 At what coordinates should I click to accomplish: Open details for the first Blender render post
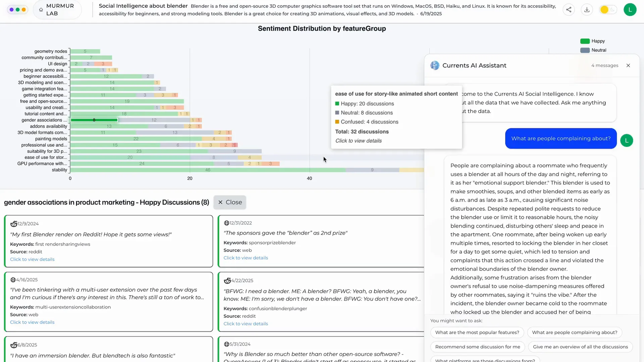pyautogui.click(x=32, y=259)
